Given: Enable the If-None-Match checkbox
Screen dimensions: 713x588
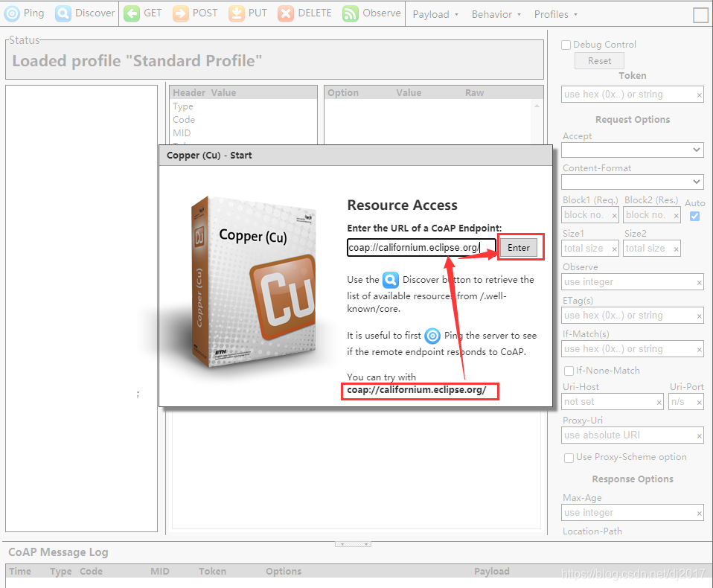Looking at the screenshot, I should [569, 371].
